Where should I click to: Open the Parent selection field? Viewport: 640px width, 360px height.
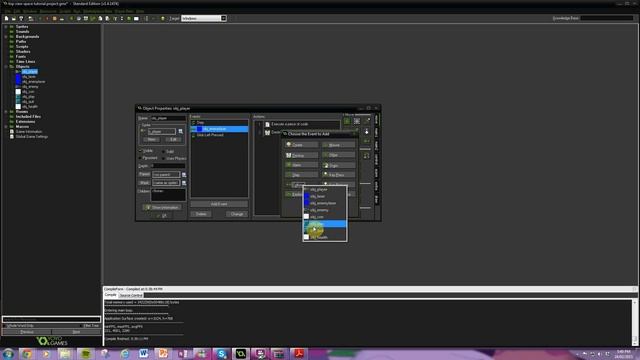click(x=166, y=174)
